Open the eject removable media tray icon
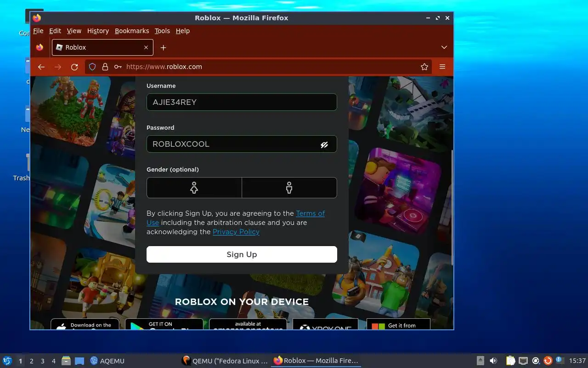The height and width of the screenshot is (368, 588). coord(480,361)
